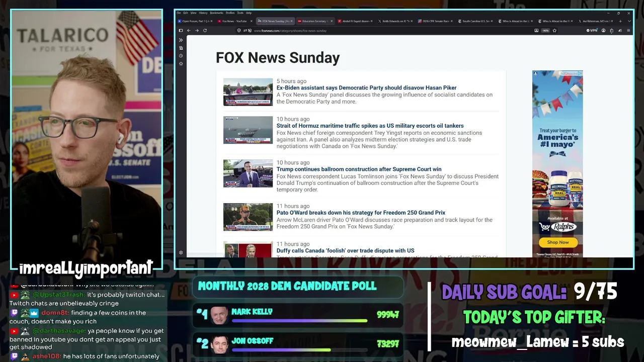Viewport: 644px width, 362px height.
Task: Go back to the previous page
Action: click(x=189, y=31)
